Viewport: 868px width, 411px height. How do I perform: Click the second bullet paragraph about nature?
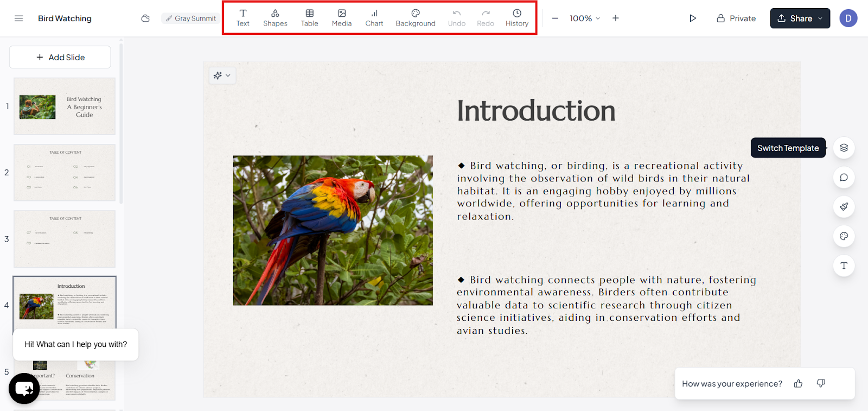[x=607, y=305]
